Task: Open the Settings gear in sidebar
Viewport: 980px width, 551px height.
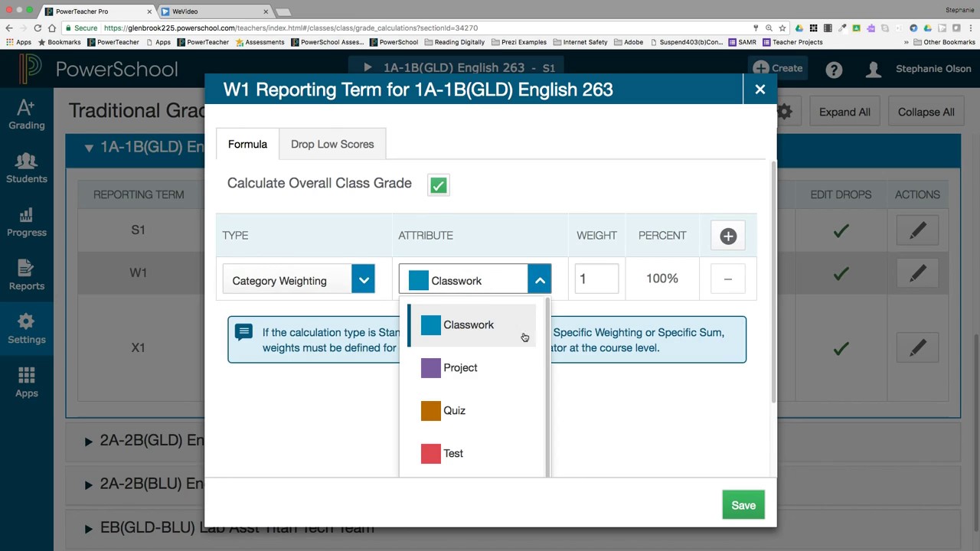Action: click(26, 329)
